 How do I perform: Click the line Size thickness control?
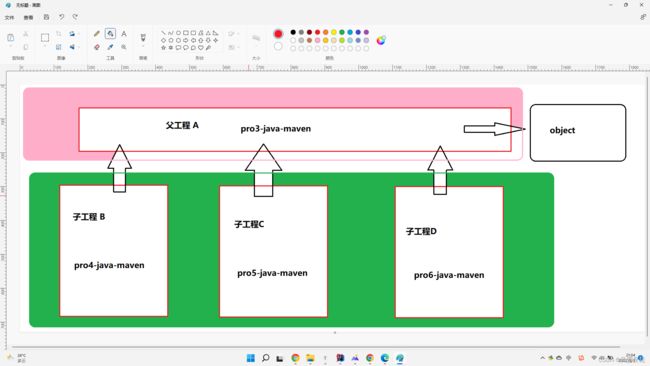pos(256,38)
